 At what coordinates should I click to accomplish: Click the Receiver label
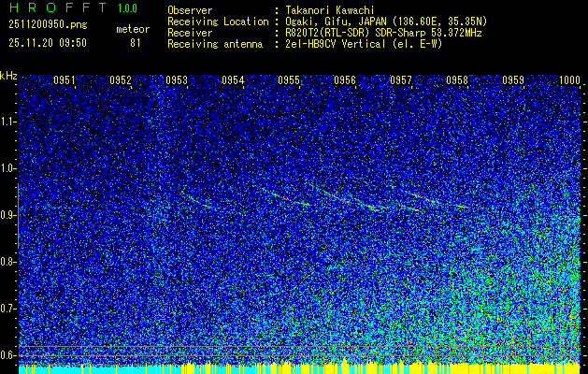click(190, 33)
